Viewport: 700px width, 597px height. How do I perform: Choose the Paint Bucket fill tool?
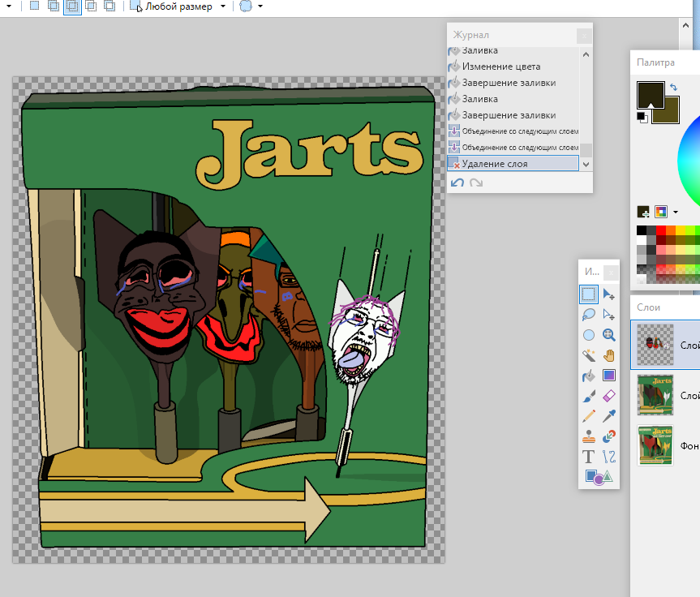[x=589, y=376]
